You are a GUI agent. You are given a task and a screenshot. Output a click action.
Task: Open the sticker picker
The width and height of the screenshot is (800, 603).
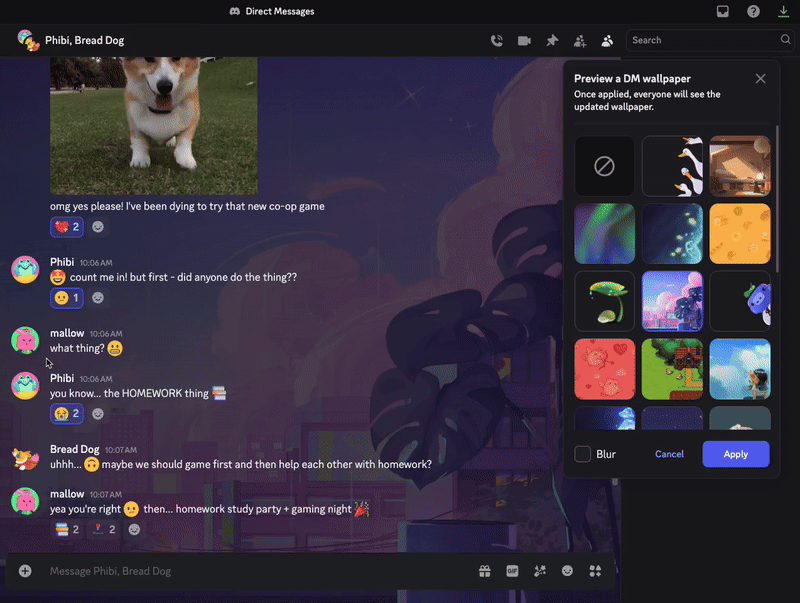[x=540, y=571]
